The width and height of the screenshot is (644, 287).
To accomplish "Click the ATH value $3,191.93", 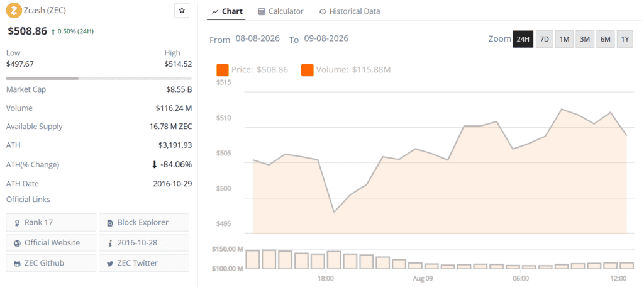I will point(175,145).
